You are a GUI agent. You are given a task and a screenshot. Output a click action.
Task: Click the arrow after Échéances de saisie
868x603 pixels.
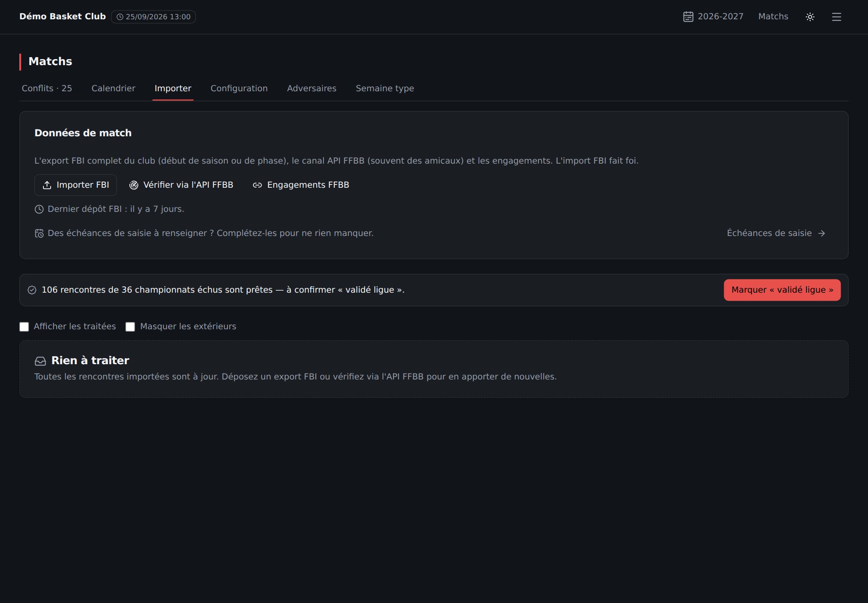[822, 233]
